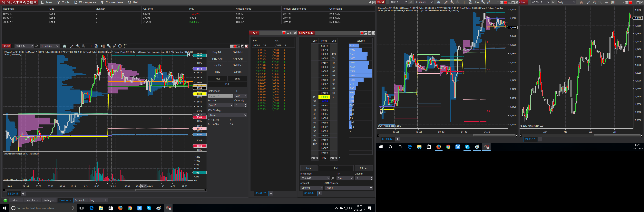Open instrument dropdown in 15 Minute chart toolbar
The image size is (644, 212).
click(24, 46)
